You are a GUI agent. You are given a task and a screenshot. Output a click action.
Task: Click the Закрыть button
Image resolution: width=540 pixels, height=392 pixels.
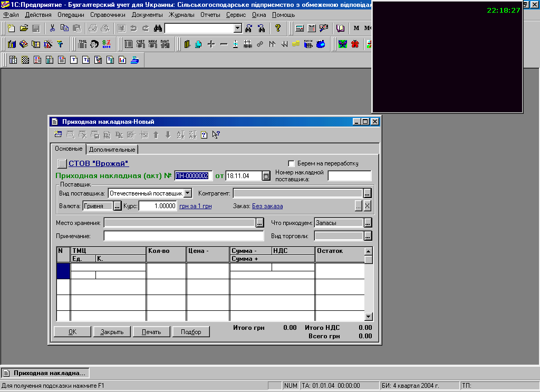click(x=112, y=332)
